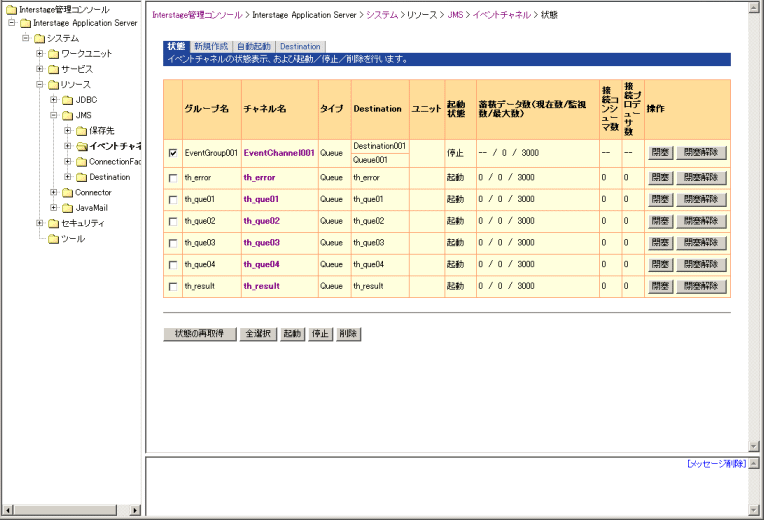
Task: Uncheck the EventGroup001 row checkbox
Action: (x=173, y=153)
